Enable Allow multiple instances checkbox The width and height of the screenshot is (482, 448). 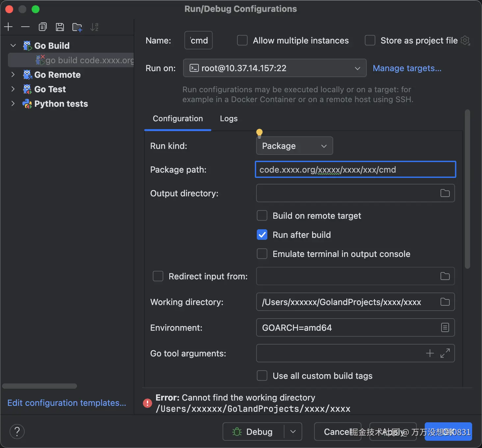(243, 41)
